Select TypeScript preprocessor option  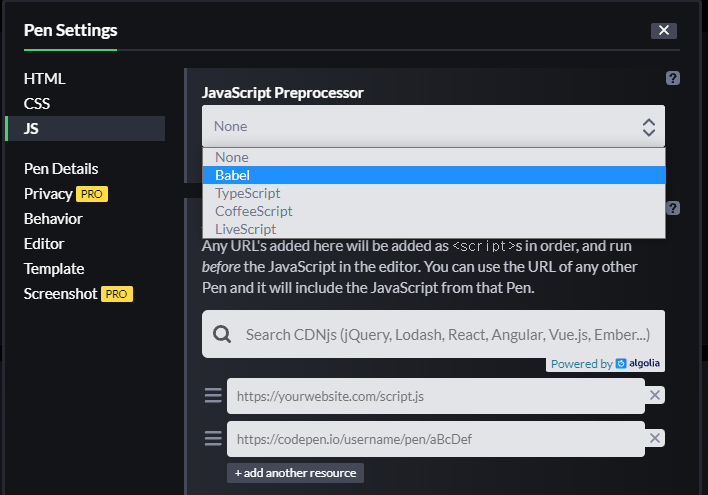(433, 193)
